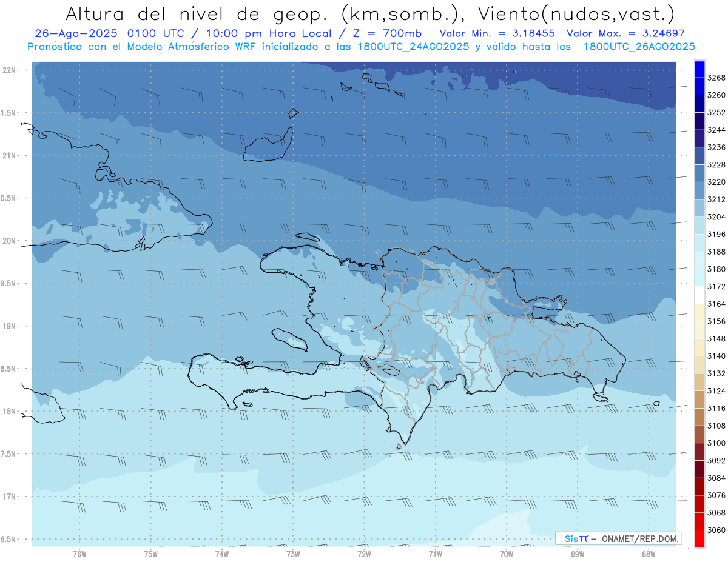
Task: Click the 21N latitude label
Action: [10, 156]
